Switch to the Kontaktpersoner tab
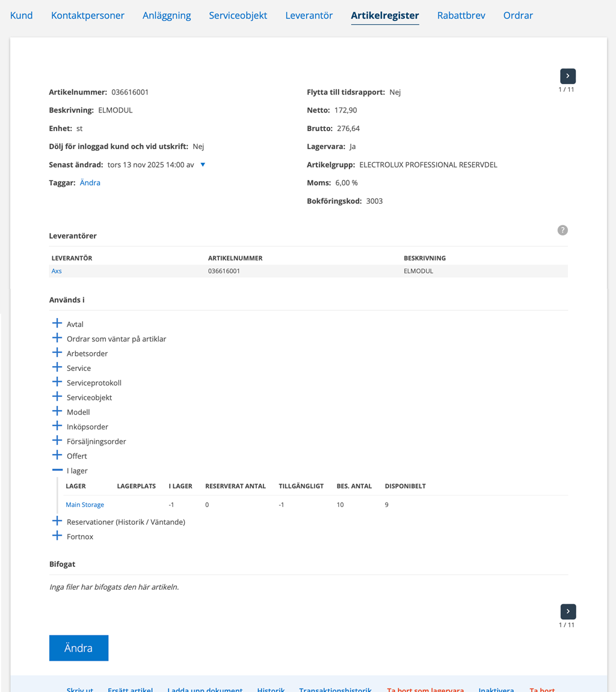 click(x=88, y=16)
